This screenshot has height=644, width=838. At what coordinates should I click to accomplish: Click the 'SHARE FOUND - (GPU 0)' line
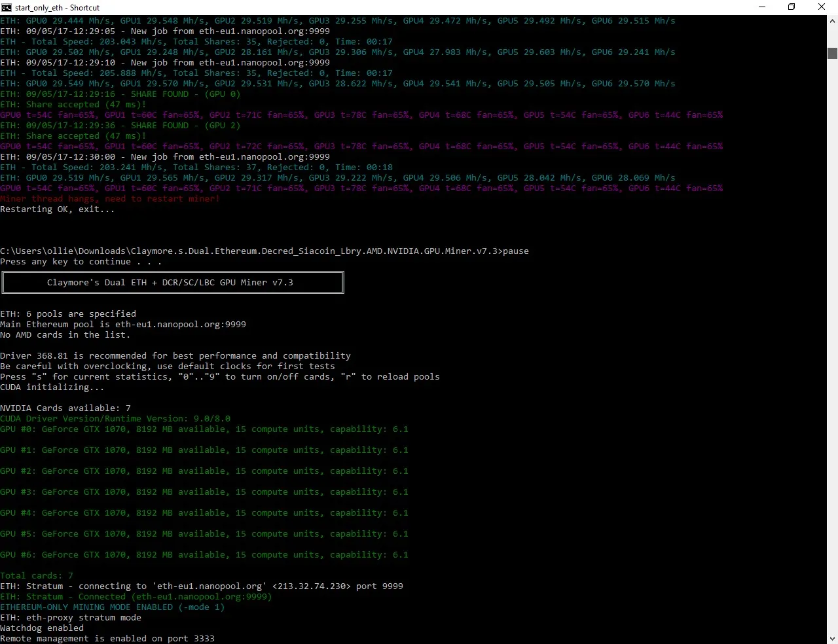pyautogui.click(x=120, y=94)
